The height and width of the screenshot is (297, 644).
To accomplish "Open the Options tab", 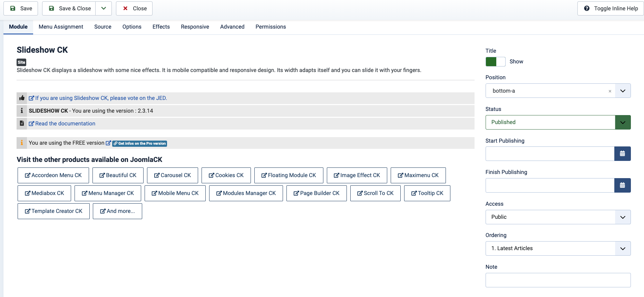I will coord(132,27).
